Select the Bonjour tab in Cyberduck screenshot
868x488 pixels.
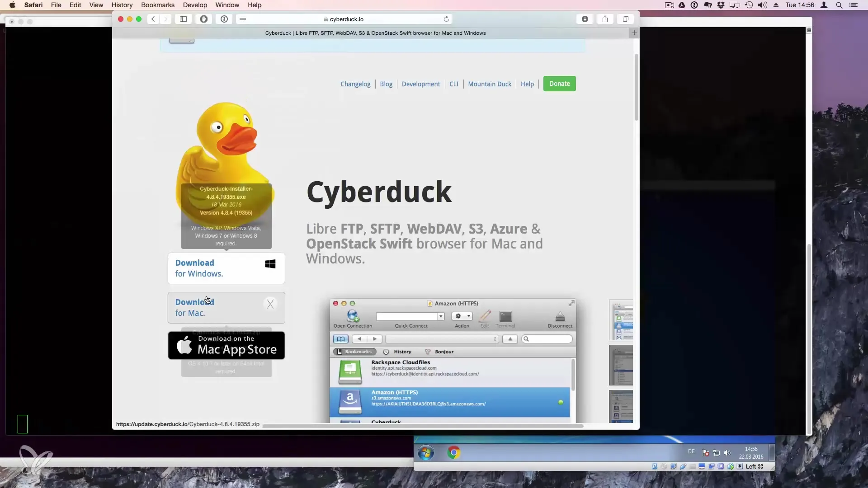pyautogui.click(x=439, y=352)
